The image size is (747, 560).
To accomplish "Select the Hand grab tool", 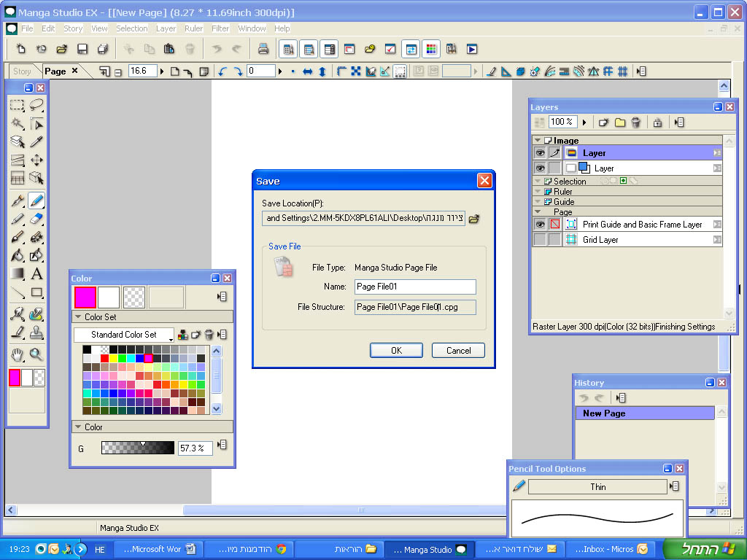I will point(18,354).
